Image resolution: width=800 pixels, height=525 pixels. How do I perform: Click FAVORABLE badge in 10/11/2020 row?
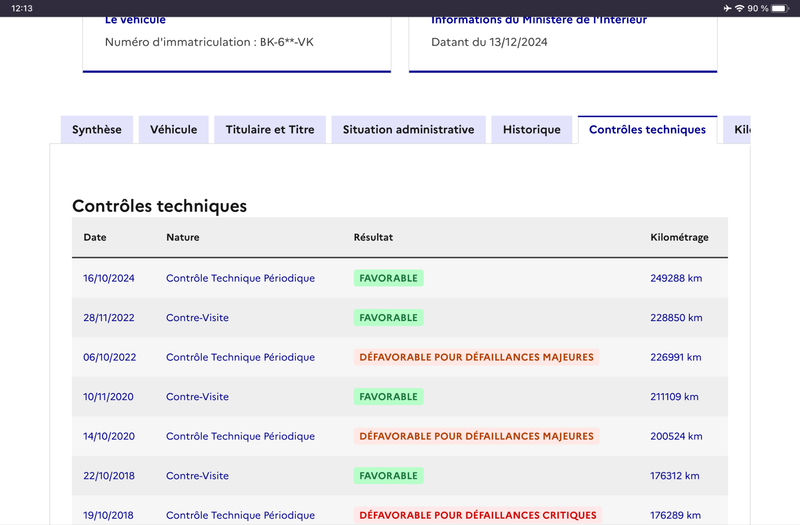click(388, 396)
